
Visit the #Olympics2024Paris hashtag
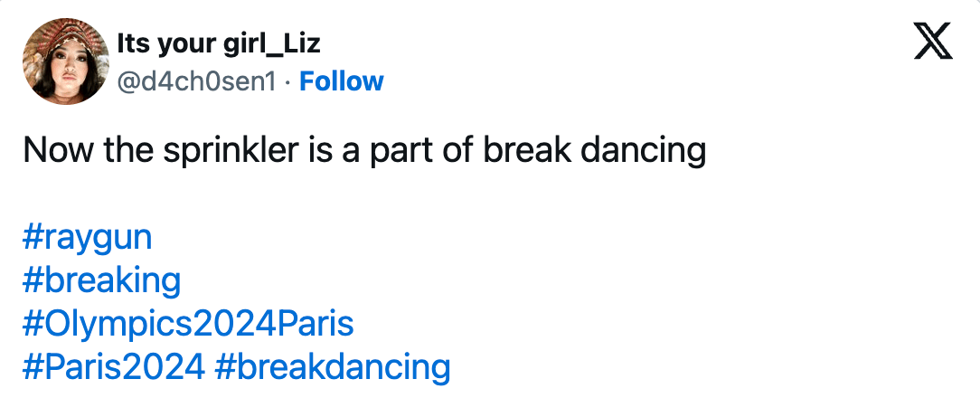tap(188, 323)
